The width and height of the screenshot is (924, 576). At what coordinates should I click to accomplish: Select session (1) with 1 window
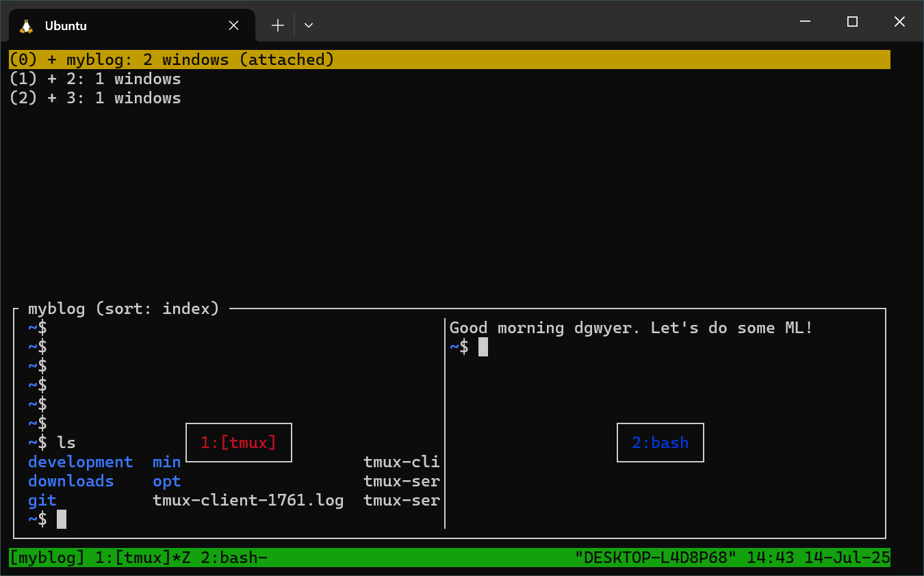coord(96,79)
